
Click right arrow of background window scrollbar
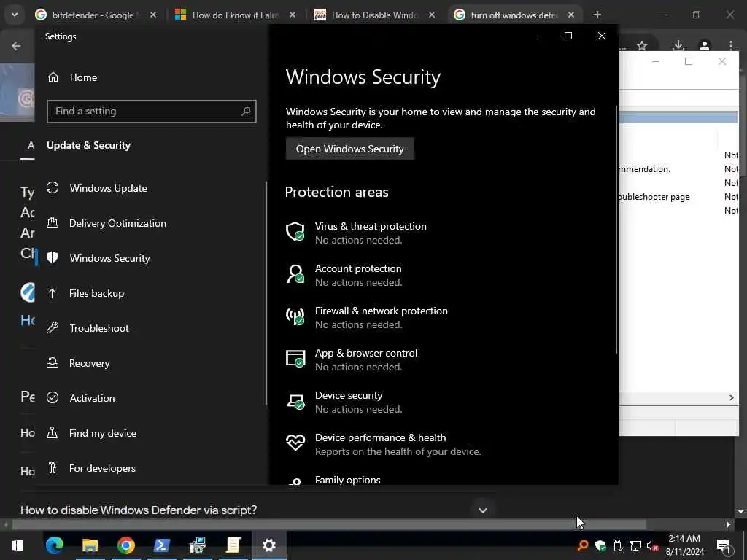point(731,397)
